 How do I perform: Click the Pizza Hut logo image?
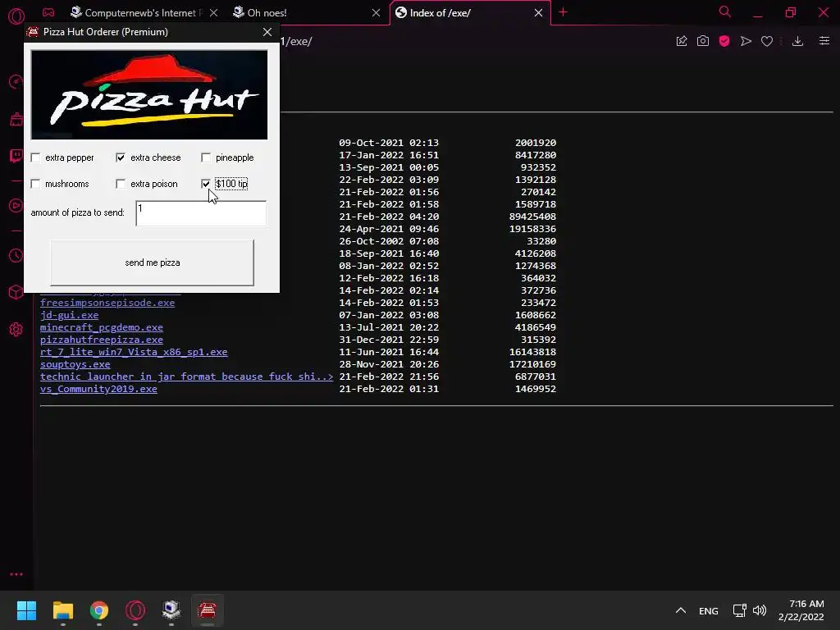coord(149,95)
